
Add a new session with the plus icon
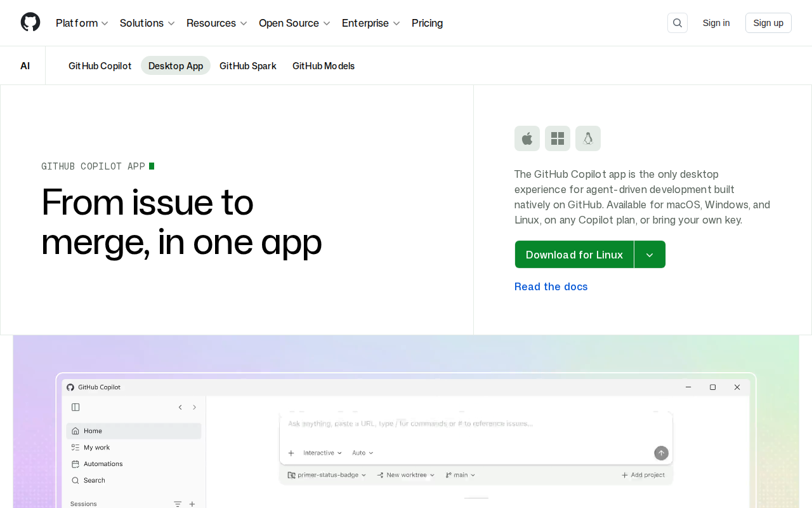192,504
